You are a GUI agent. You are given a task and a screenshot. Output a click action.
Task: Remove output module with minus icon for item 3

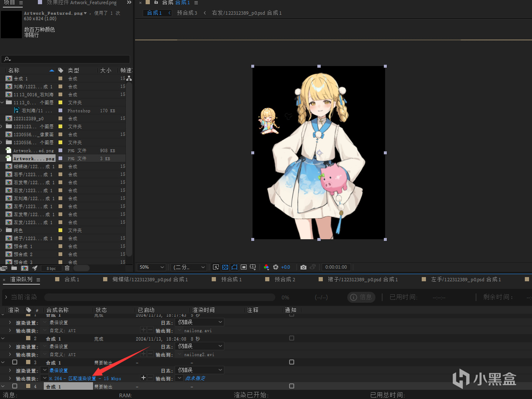[x=150, y=378]
